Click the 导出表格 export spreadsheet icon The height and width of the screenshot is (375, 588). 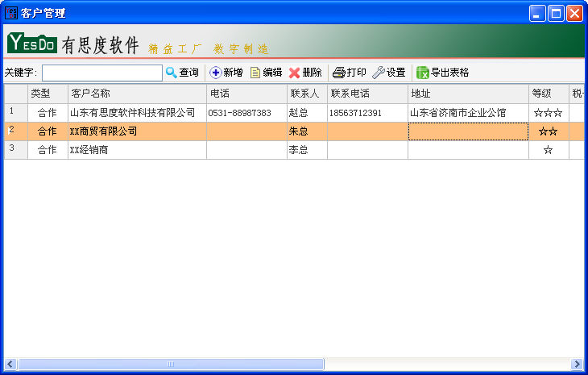pos(422,73)
